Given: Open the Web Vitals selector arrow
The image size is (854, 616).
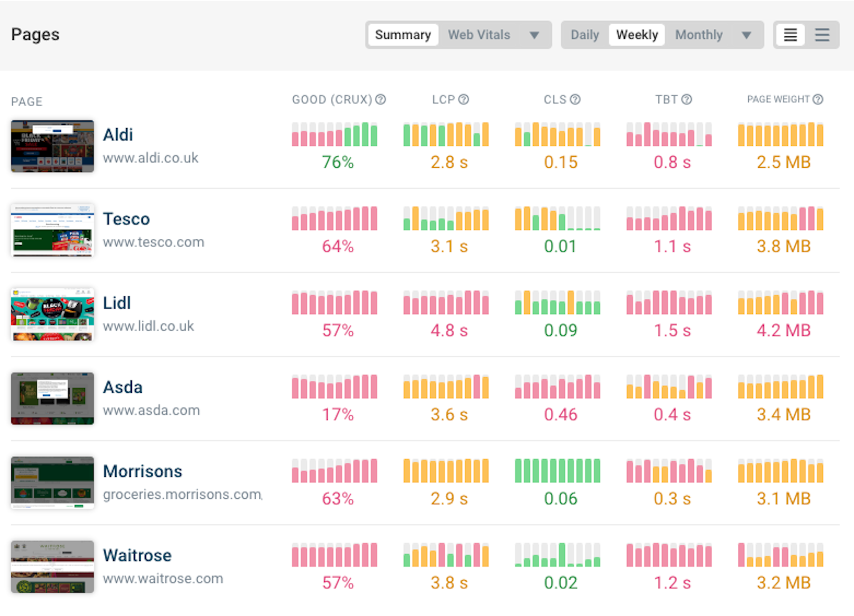Looking at the screenshot, I should click(x=535, y=36).
